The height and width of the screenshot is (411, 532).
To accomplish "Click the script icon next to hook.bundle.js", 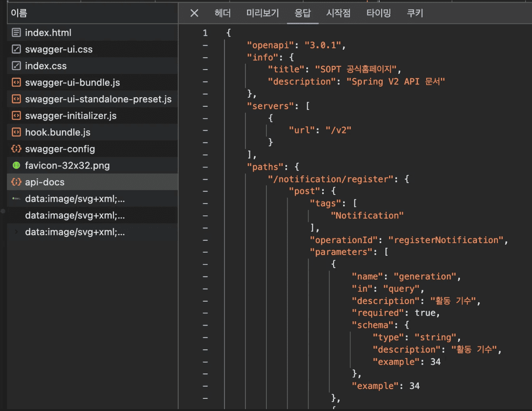I will (16, 132).
